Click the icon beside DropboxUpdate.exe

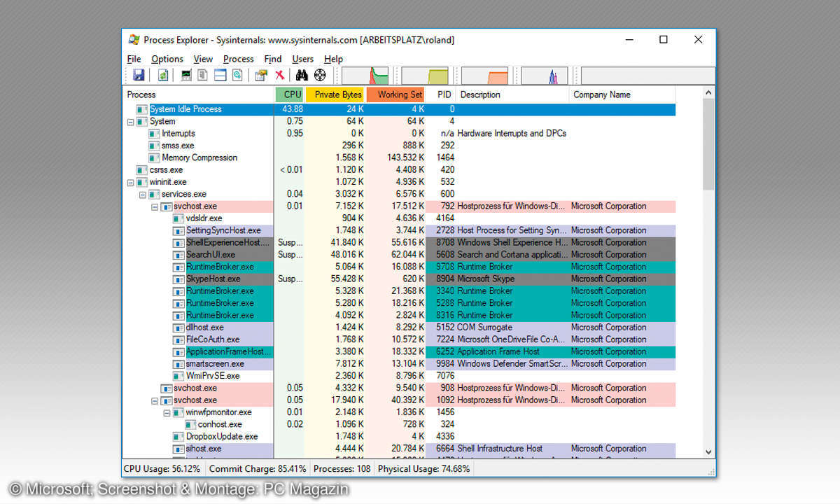click(178, 437)
